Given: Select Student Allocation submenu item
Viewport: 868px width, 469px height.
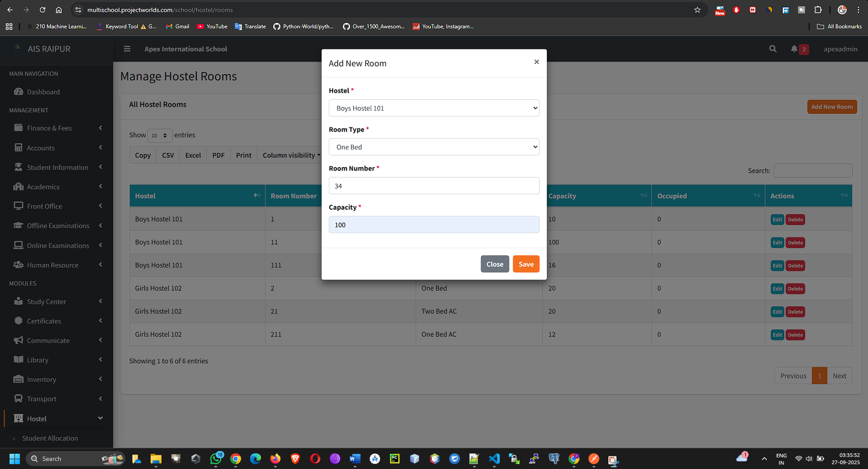Looking at the screenshot, I should (50, 438).
